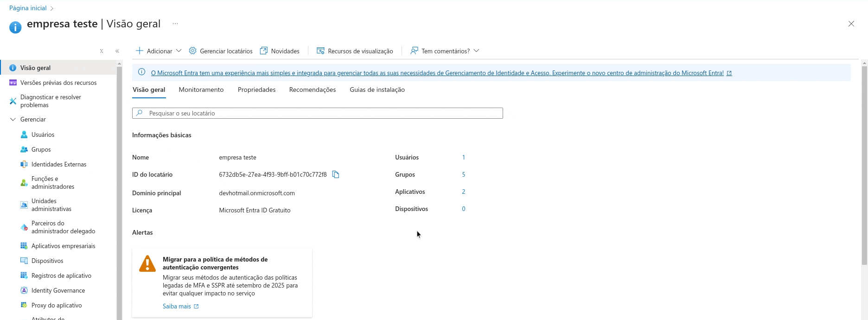Click the Novidades external window icon
This screenshot has height=320, width=868.
click(x=264, y=51)
